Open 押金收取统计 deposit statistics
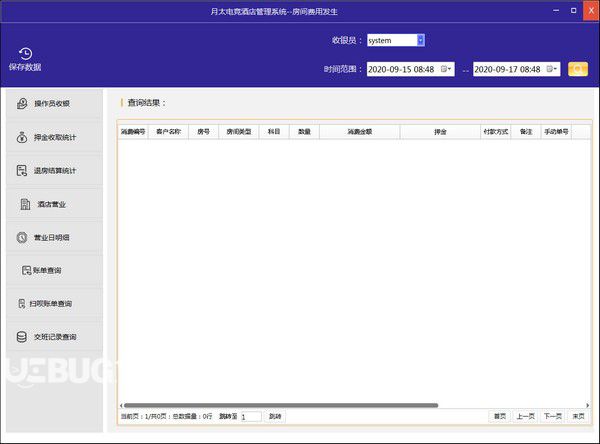The width and height of the screenshot is (600, 444). (54, 137)
